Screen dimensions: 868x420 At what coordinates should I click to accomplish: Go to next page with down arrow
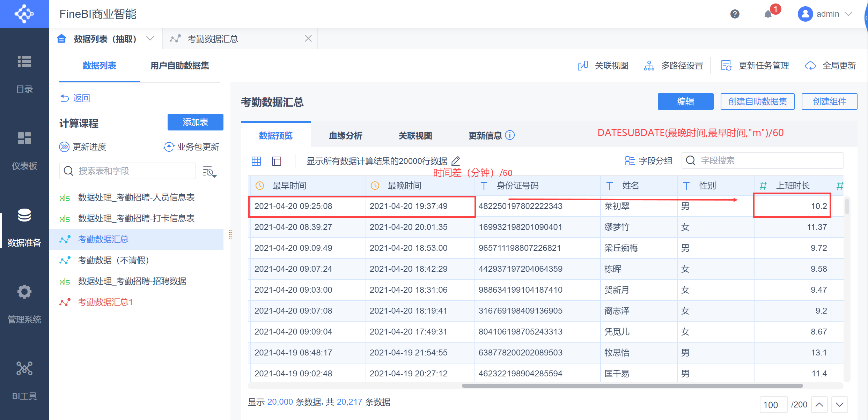pyautogui.click(x=840, y=405)
